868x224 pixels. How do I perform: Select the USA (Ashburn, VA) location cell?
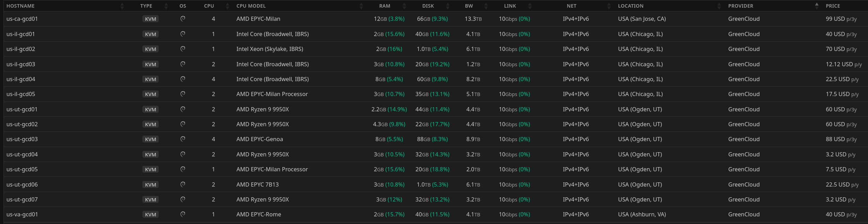click(642, 214)
